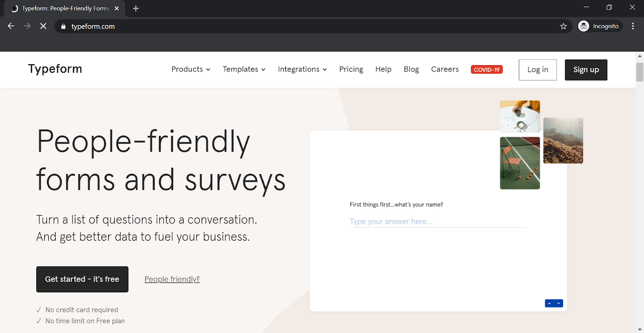Stop page loading with the X button
The height and width of the screenshot is (333, 644).
[43, 26]
